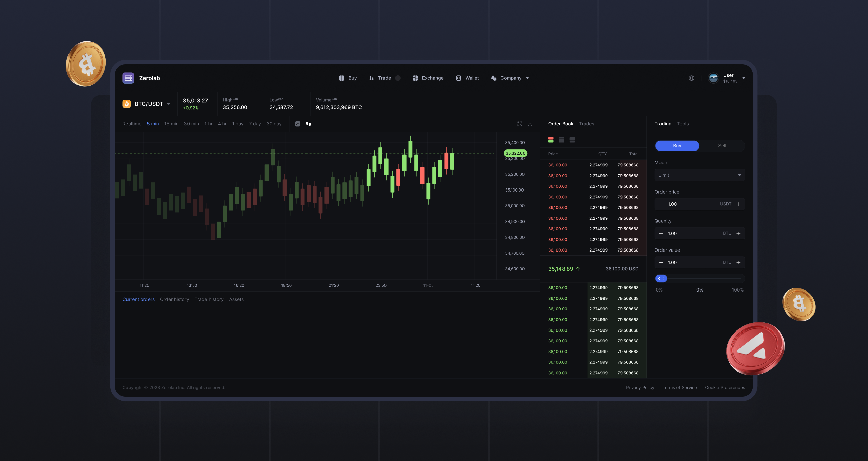Click the order percentage slider handle

pyautogui.click(x=661, y=279)
